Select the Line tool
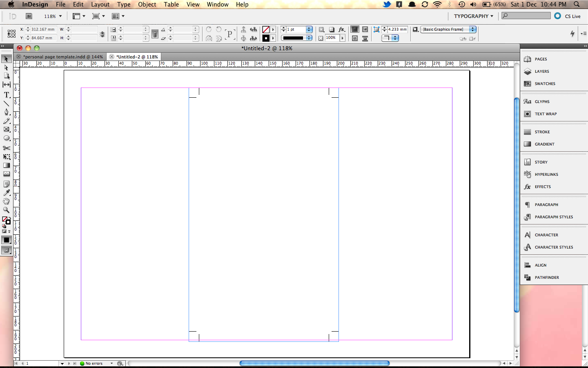Image resolution: width=588 pixels, height=368 pixels. coord(7,103)
